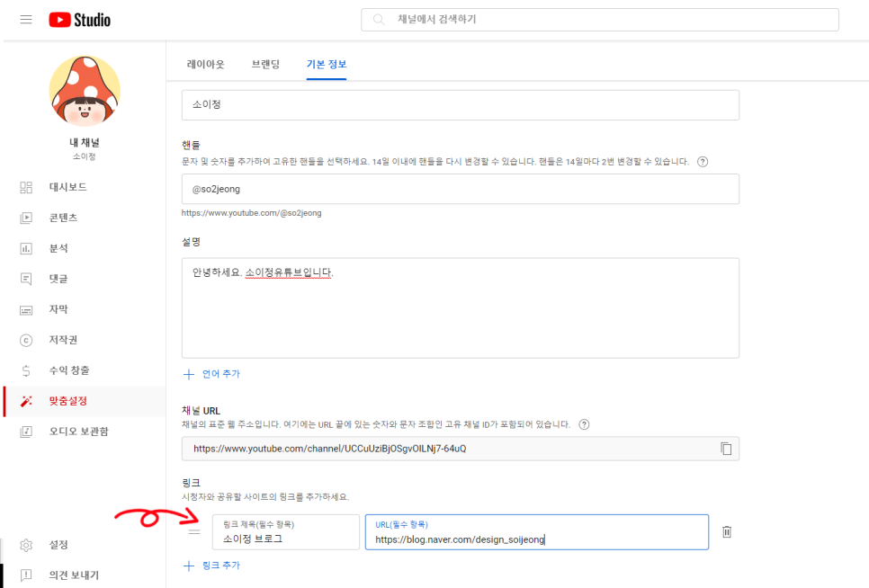Click the mushroom channel avatar
Viewport: 869px width, 588px height.
(x=84, y=91)
